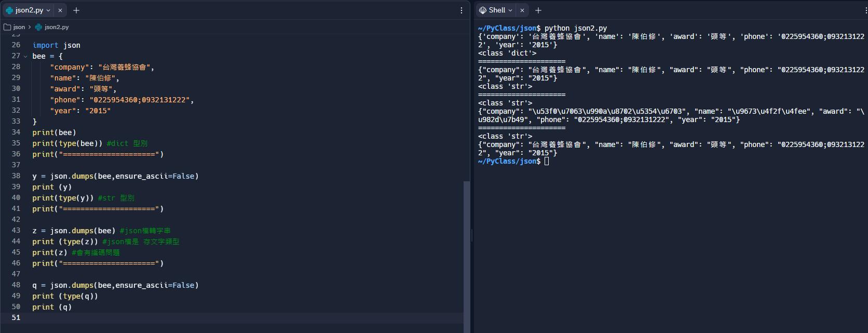This screenshot has height=333, width=868.
Task: Switch to the Shell tab
Action: pyautogui.click(x=497, y=10)
